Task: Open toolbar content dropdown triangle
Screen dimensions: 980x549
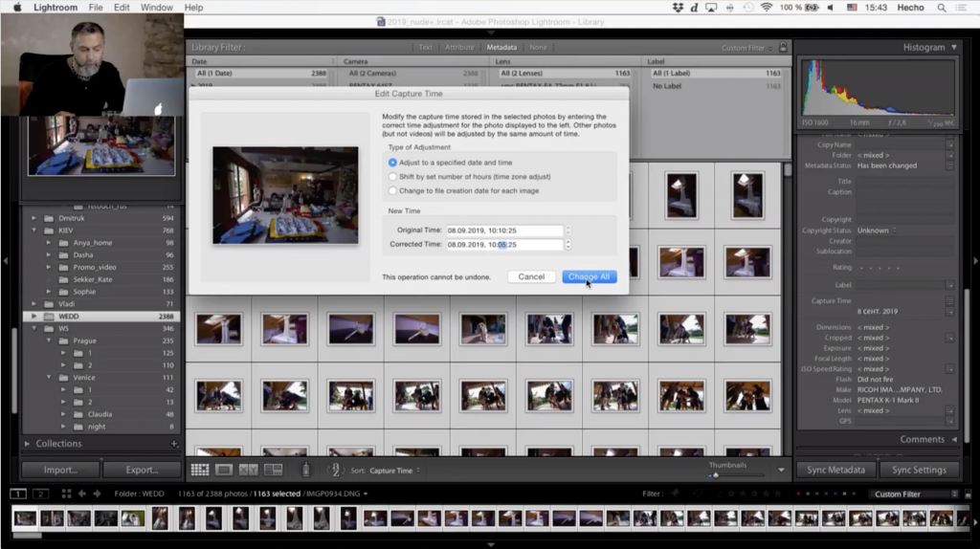Action: (781, 470)
